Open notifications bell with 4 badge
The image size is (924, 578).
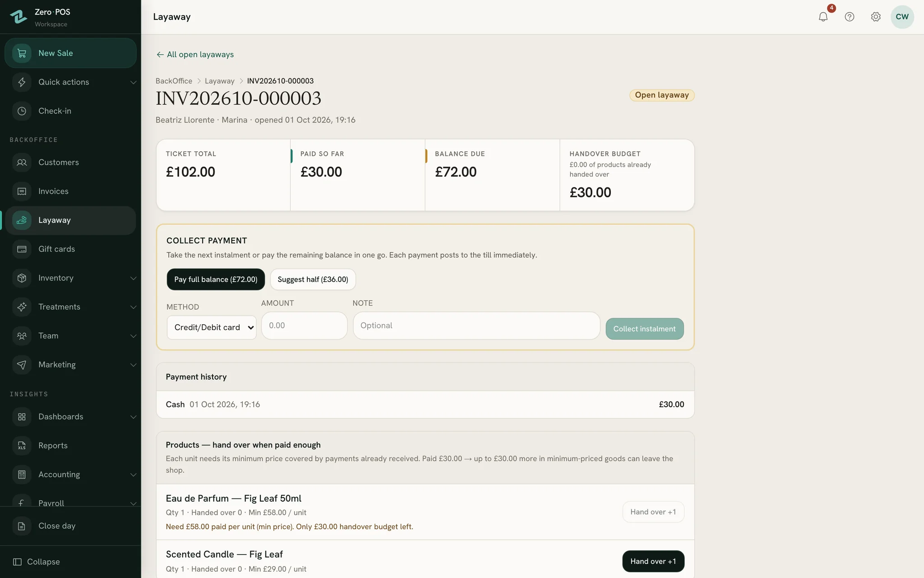pyautogui.click(x=823, y=17)
